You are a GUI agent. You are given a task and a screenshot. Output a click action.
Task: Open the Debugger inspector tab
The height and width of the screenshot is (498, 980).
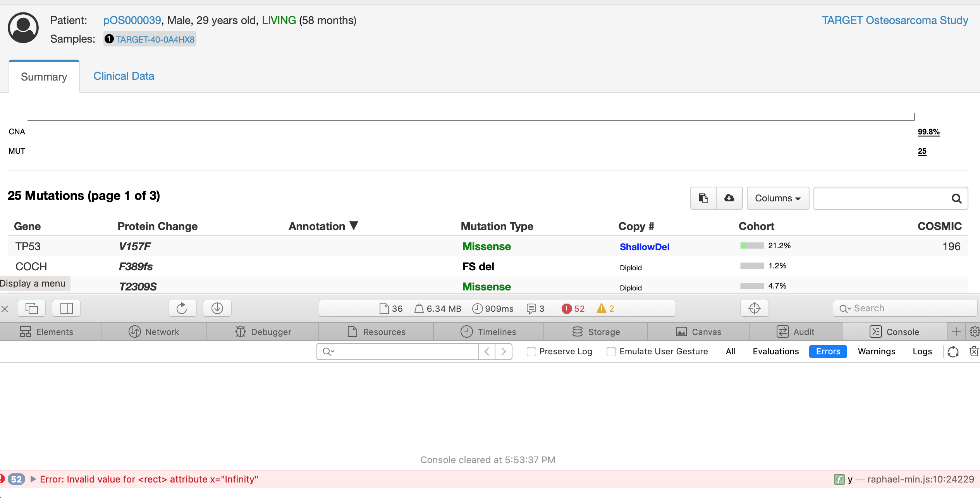pyautogui.click(x=263, y=332)
